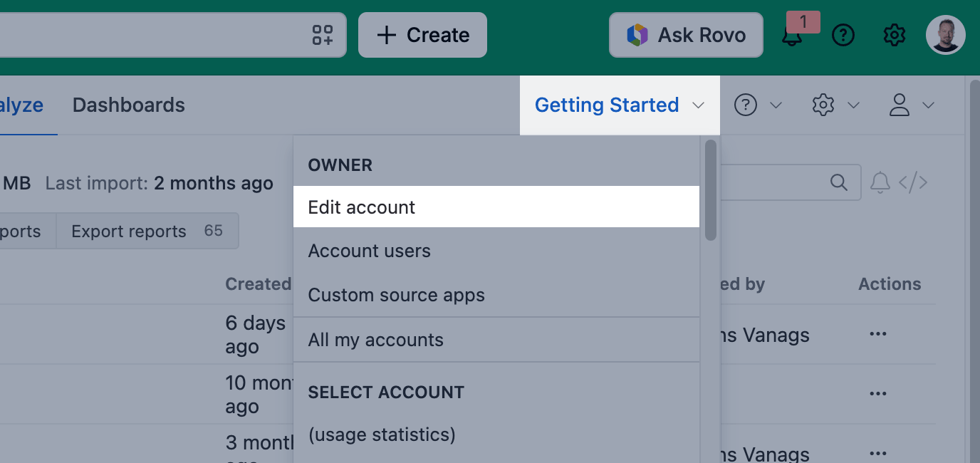Select All my accounts menu item
980x463 pixels.
(x=496, y=340)
